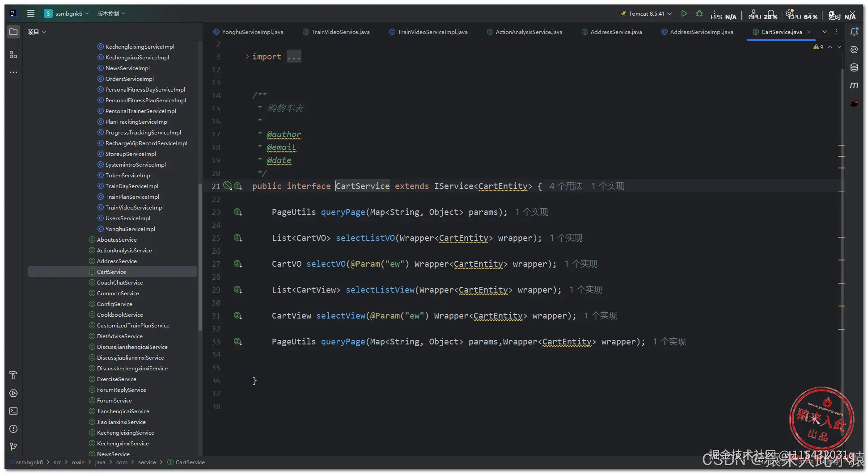
Task: Click implementation gutter icon on line 31
Action: (238, 316)
